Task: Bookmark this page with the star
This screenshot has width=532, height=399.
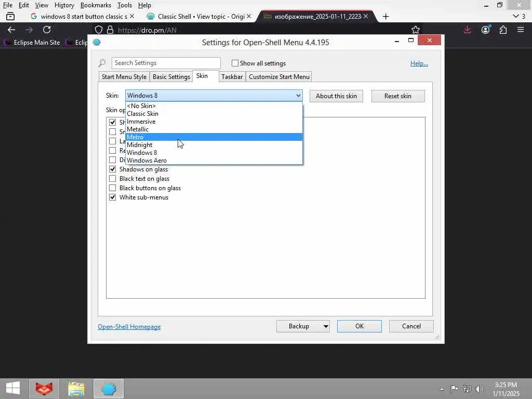Action: (416, 30)
